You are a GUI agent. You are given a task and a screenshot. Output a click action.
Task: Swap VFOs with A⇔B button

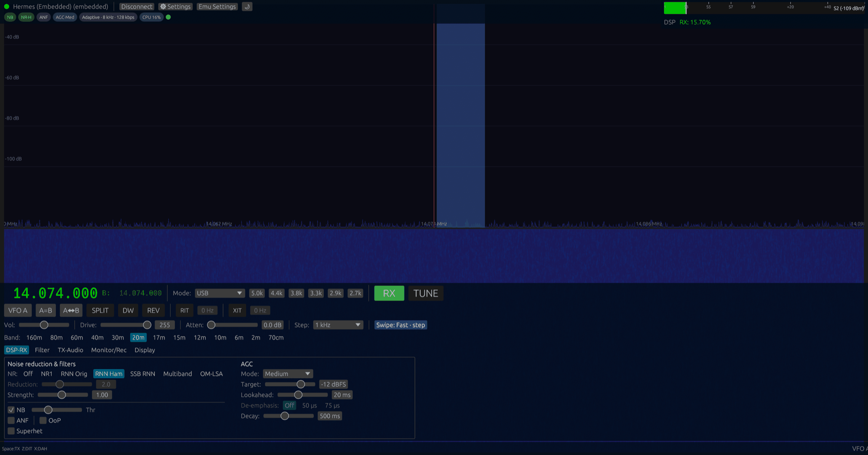click(x=71, y=311)
